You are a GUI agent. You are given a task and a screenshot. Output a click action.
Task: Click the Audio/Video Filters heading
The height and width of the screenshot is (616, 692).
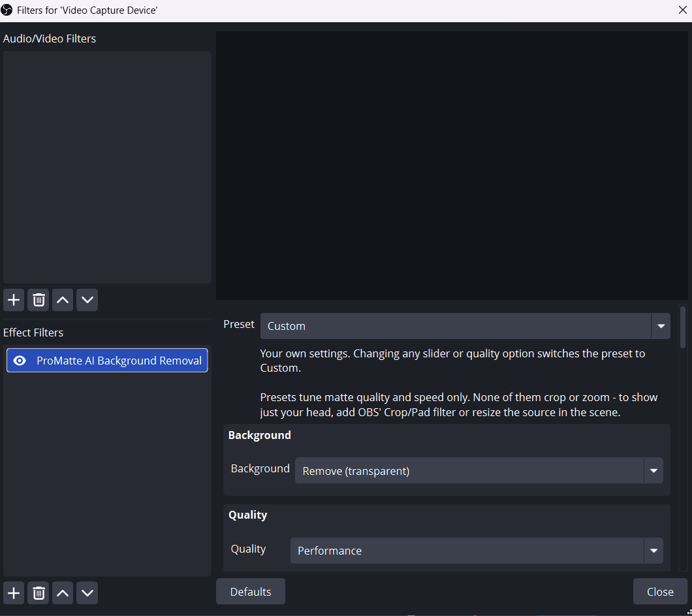click(50, 39)
